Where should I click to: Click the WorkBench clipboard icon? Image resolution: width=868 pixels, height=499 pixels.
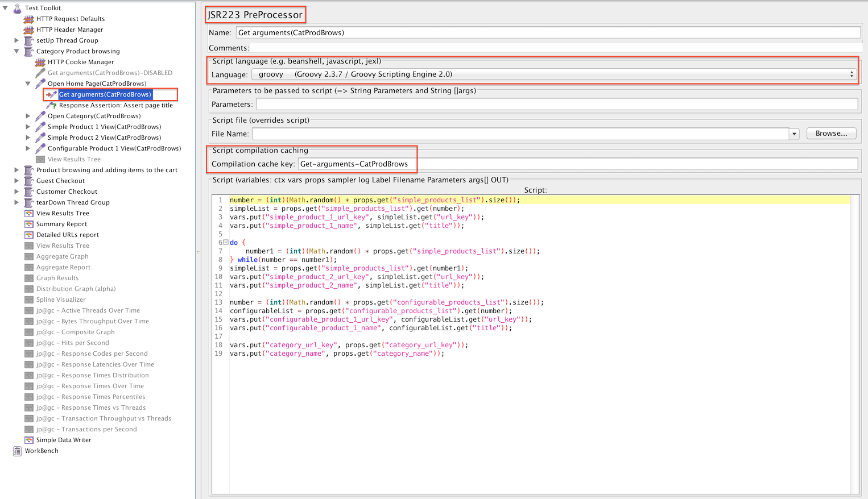[18, 451]
